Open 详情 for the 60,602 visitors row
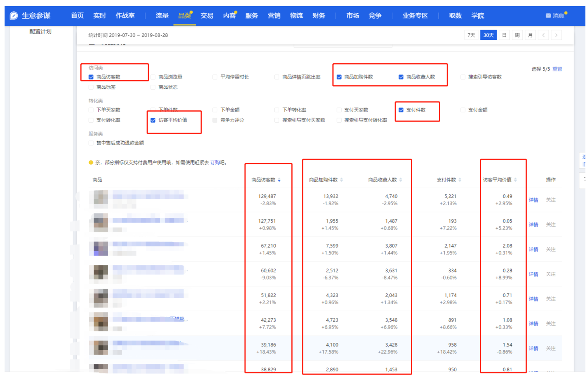Screen dimensions: 588x376 click(x=533, y=274)
